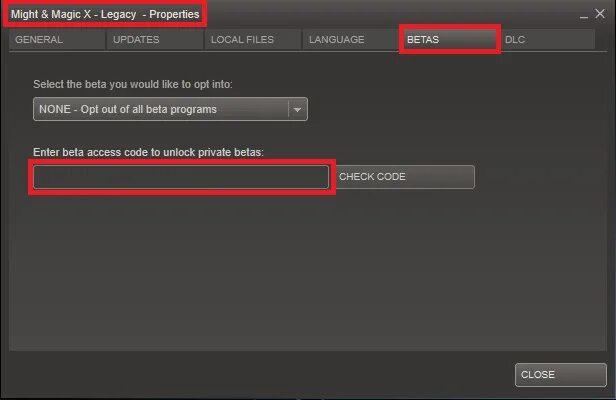Switch to the UPDATES tab
The image size is (616, 400).
(155, 39)
